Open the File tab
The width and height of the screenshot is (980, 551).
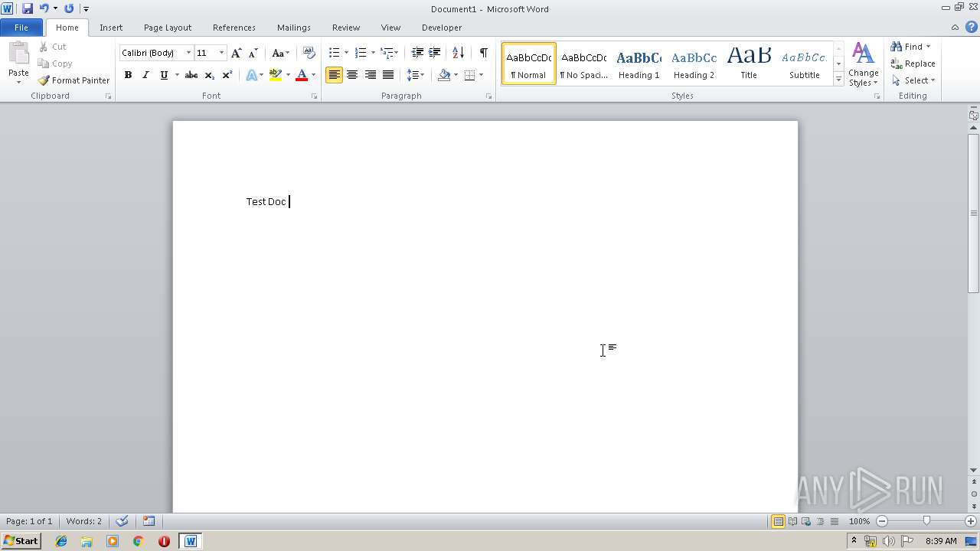21,28
